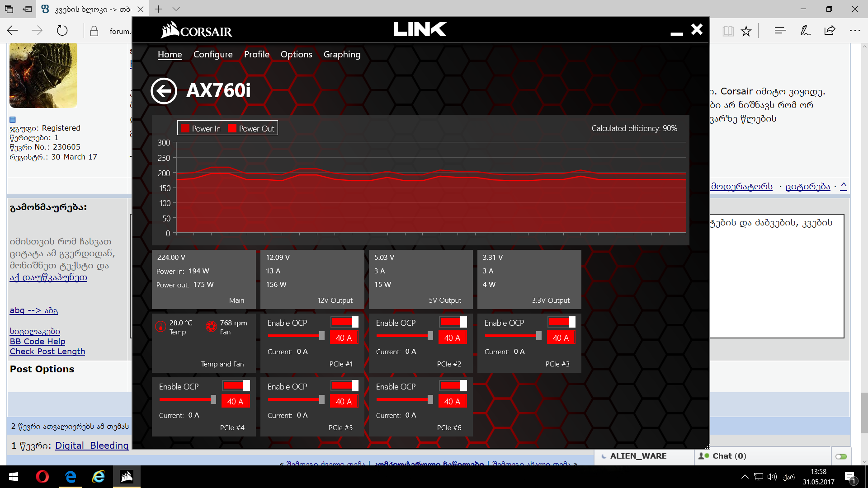Click the Edge favorites star icon

(746, 31)
